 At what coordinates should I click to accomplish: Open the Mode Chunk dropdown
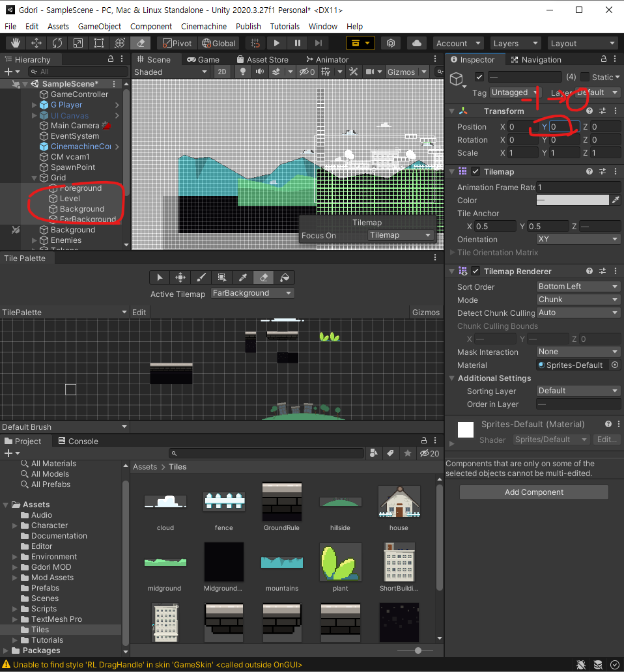(578, 300)
